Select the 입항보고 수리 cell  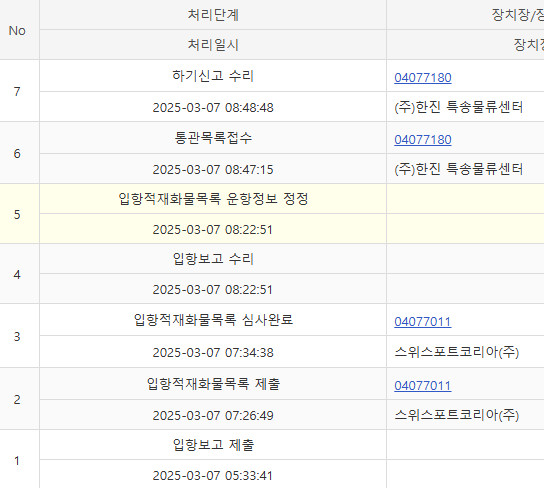213,259
